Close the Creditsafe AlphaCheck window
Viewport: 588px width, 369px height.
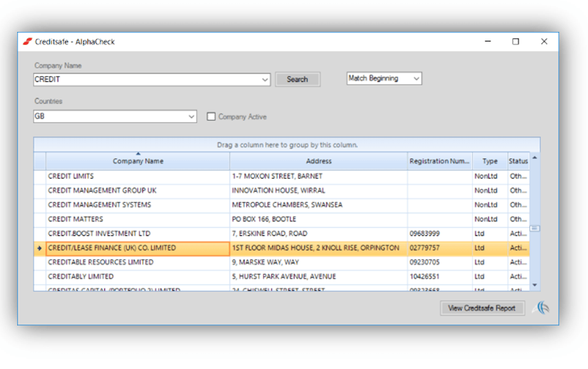pyautogui.click(x=544, y=41)
